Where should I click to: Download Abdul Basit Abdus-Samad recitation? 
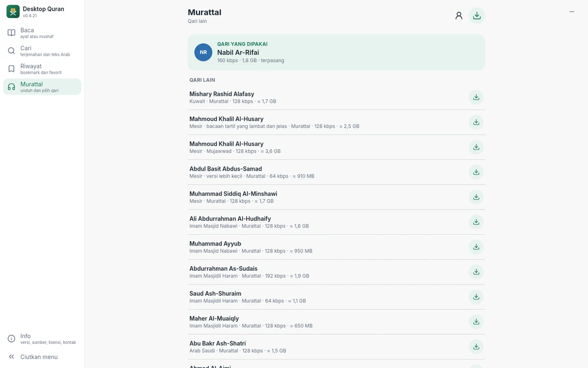[x=476, y=172]
